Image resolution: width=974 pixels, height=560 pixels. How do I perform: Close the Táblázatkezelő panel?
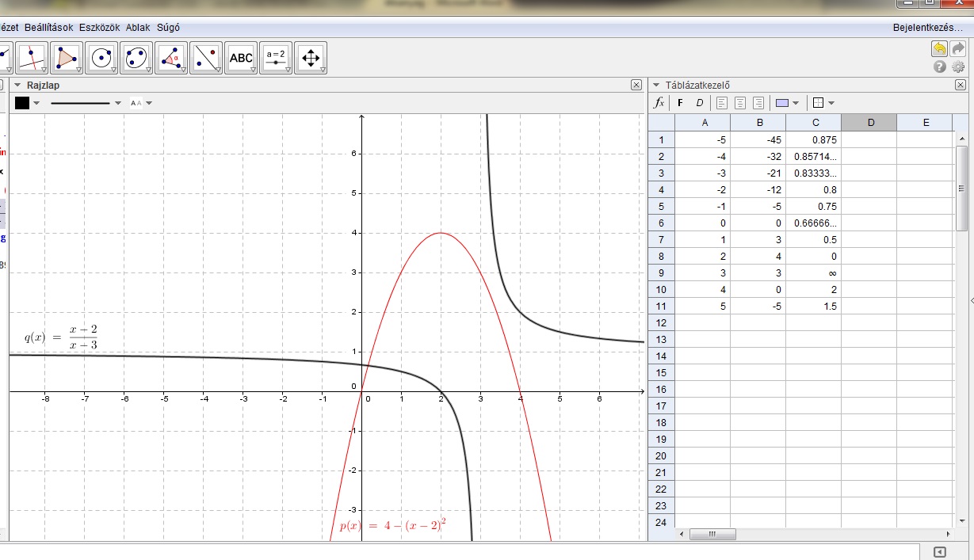(x=961, y=85)
